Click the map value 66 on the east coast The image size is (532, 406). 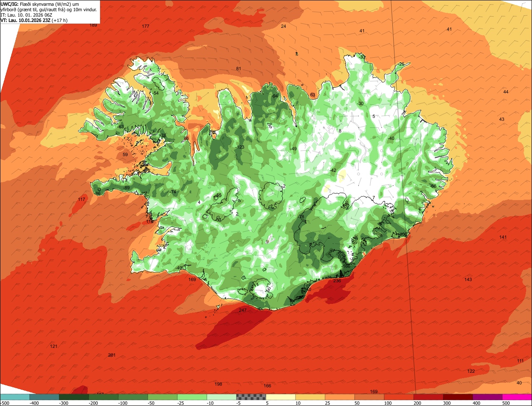(x=433, y=186)
